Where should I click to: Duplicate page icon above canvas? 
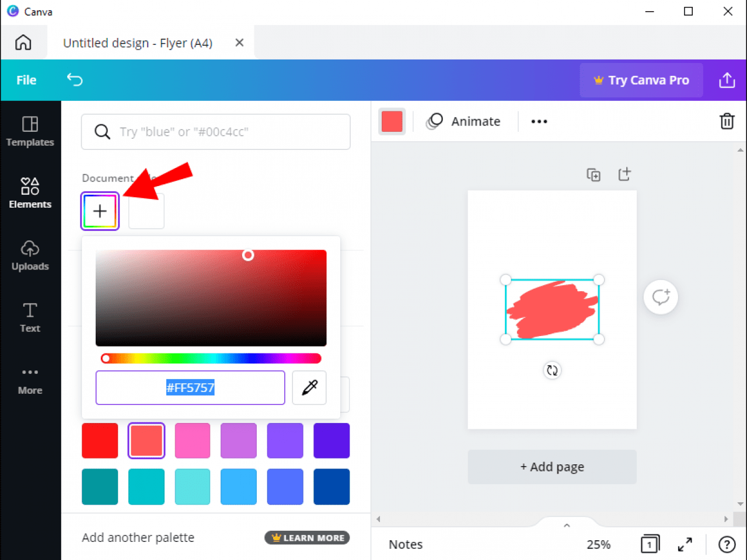[594, 174]
